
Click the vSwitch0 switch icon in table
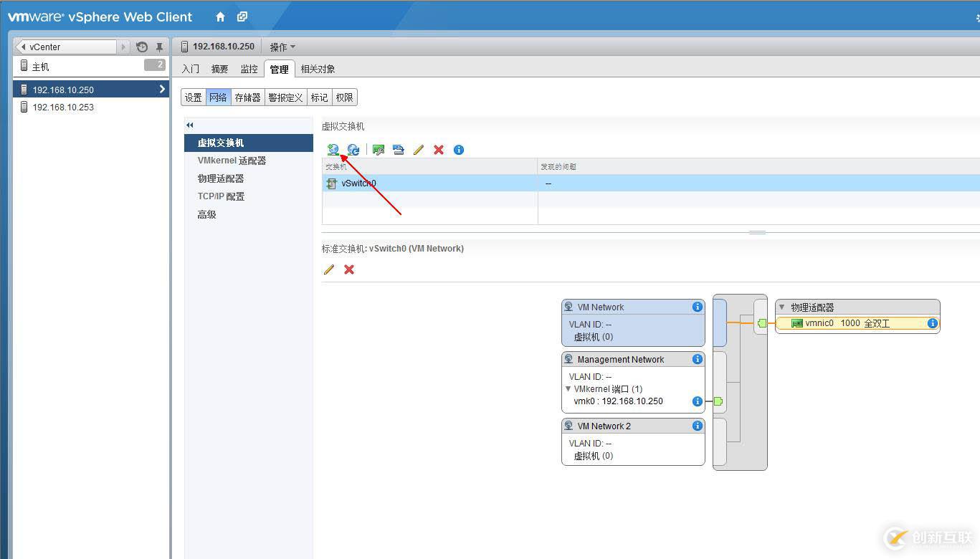tap(331, 183)
